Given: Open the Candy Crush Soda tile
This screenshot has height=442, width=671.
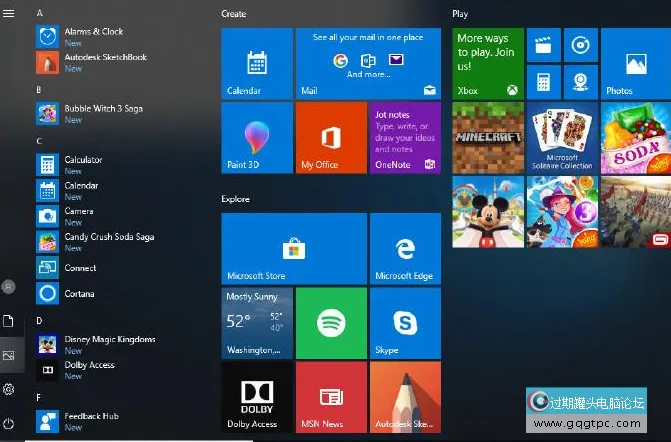Looking at the screenshot, I should (636, 138).
